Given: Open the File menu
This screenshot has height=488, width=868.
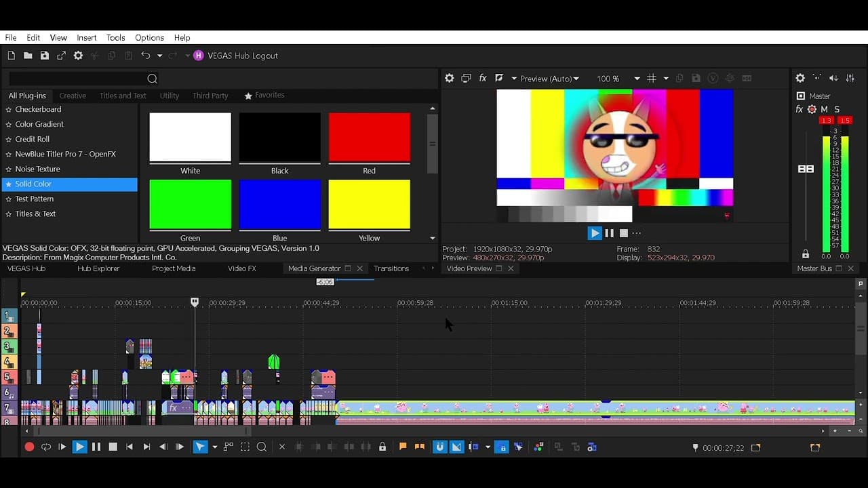Looking at the screenshot, I should tap(11, 38).
